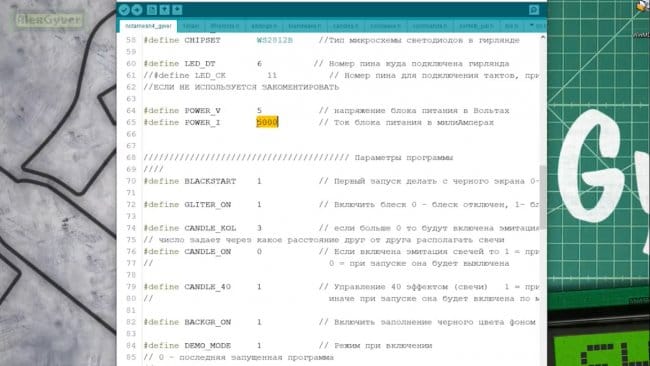Open the Serial Monitor
650x366 pixels.
coord(534,10)
